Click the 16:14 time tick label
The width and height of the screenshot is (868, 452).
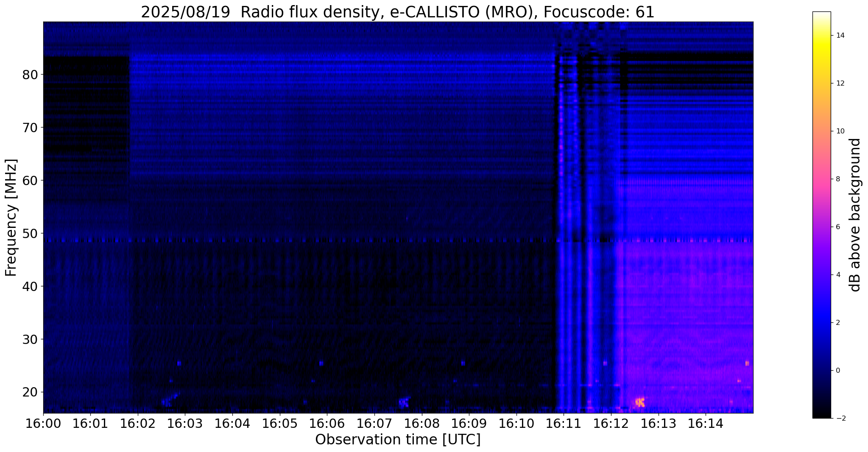(706, 423)
